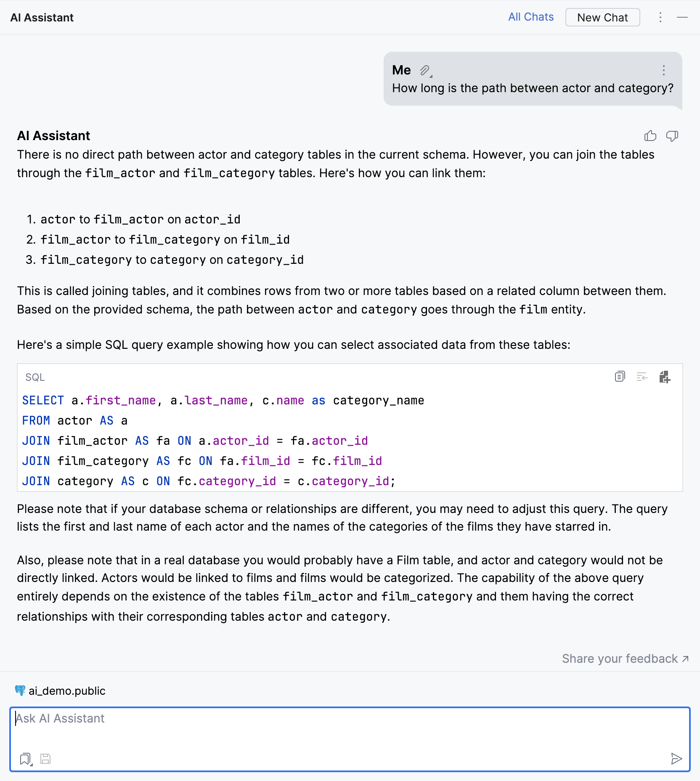
Task: Click the soft-wrap icon in SQL block
Action: point(642,377)
